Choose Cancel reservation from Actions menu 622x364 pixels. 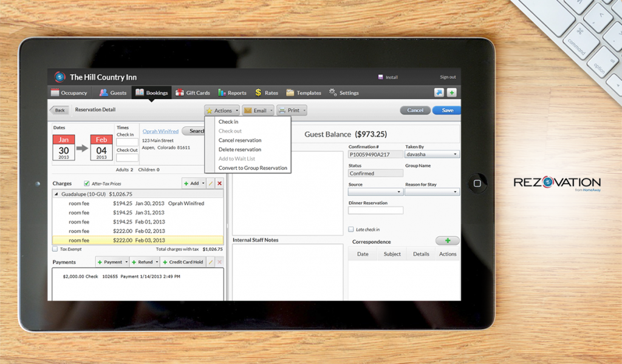pos(239,140)
